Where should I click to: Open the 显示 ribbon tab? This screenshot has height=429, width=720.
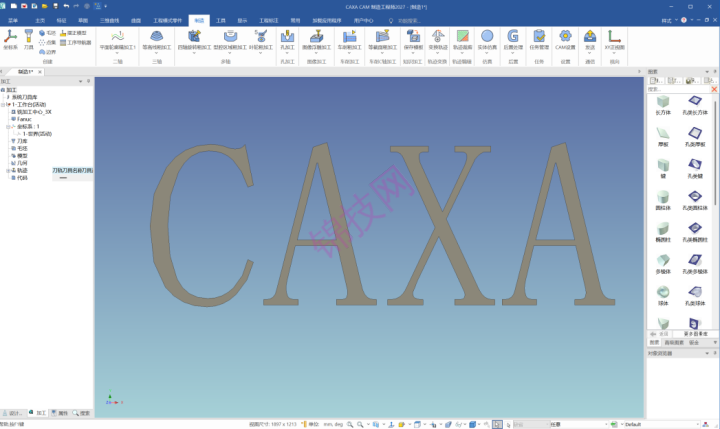[242, 21]
